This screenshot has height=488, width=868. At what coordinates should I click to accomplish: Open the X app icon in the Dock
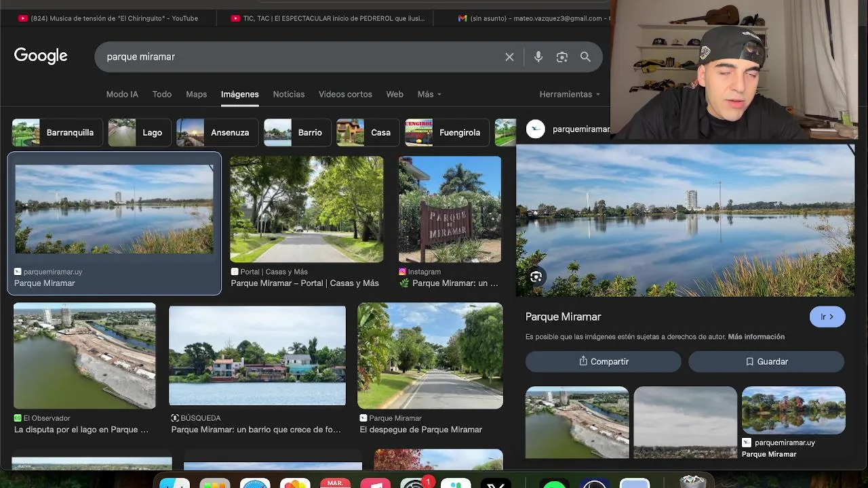494,483
